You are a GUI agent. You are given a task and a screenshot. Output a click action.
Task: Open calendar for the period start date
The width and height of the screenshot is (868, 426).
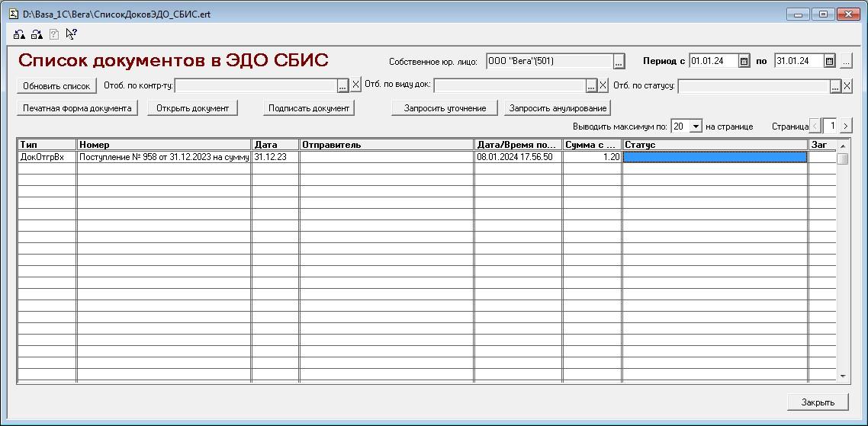[x=744, y=62]
